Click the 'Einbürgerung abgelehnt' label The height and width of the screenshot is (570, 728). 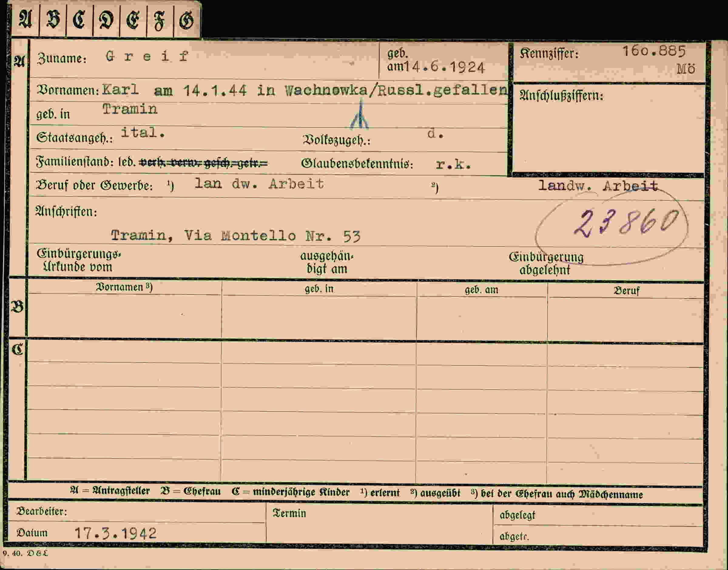point(546,263)
